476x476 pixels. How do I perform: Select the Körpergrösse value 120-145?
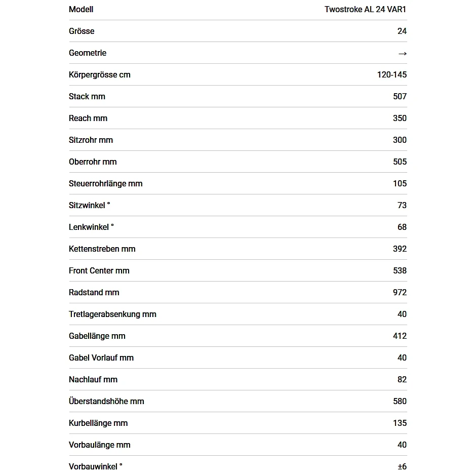(x=391, y=74)
